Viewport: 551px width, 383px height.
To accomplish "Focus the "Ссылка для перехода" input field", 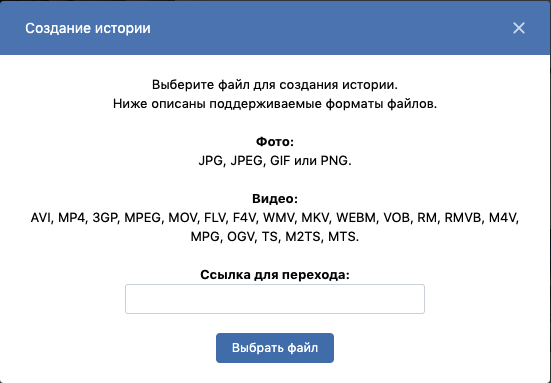I will pyautogui.click(x=275, y=299).
